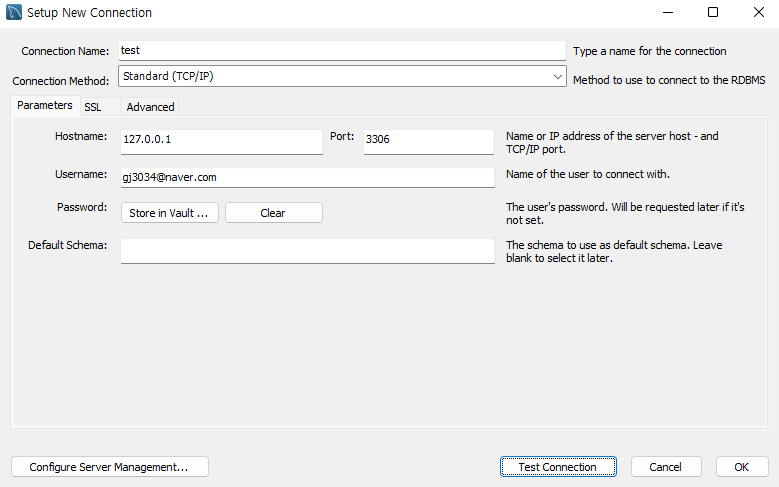Screen dimensions: 779x487
Task: Open Configure Server Management
Action: click(110, 467)
